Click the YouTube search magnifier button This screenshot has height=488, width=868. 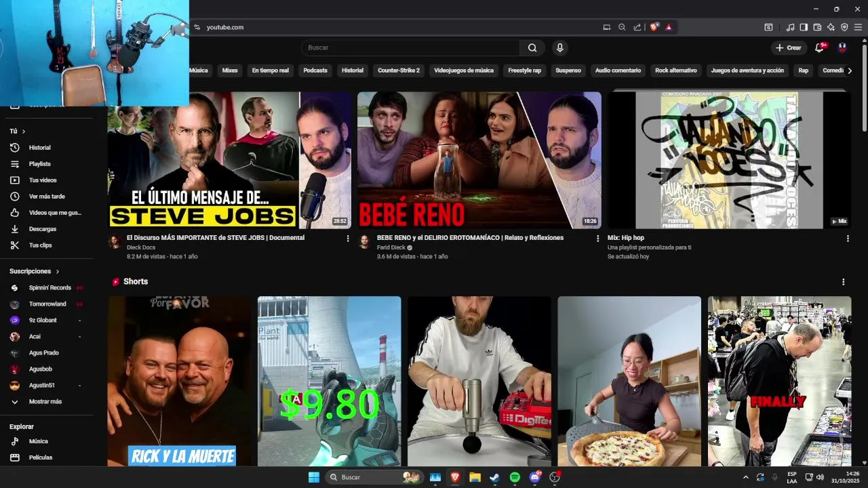click(x=532, y=47)
